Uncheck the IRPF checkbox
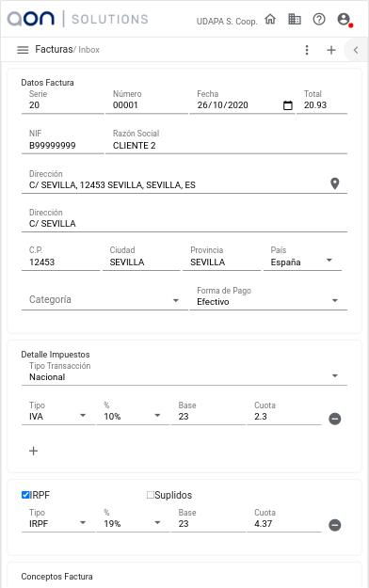This screenshot has height=588, width=369. tap(25, 495)
